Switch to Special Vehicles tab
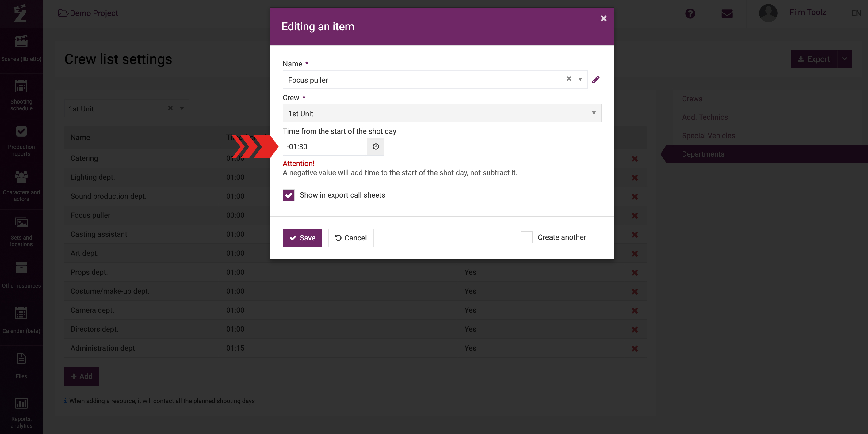 coord(708,136)
